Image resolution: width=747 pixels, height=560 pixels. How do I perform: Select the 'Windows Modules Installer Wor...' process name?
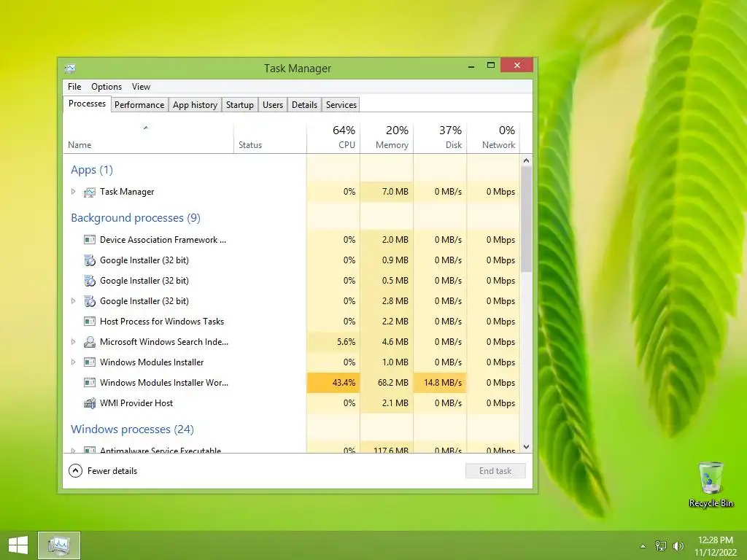tap(164, 382)
